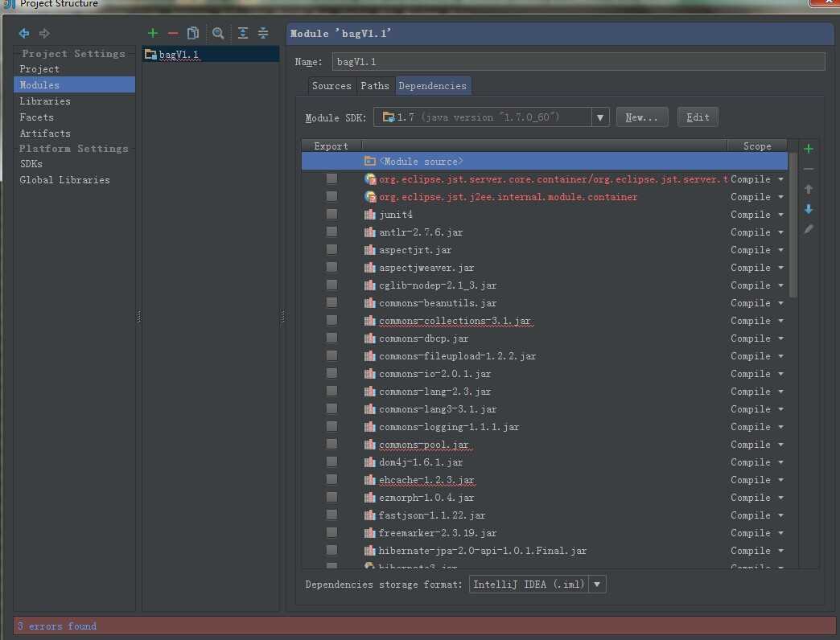Open Project settings section
The width and height of the screenshot is (840, 640).
[x=39, y=69]
